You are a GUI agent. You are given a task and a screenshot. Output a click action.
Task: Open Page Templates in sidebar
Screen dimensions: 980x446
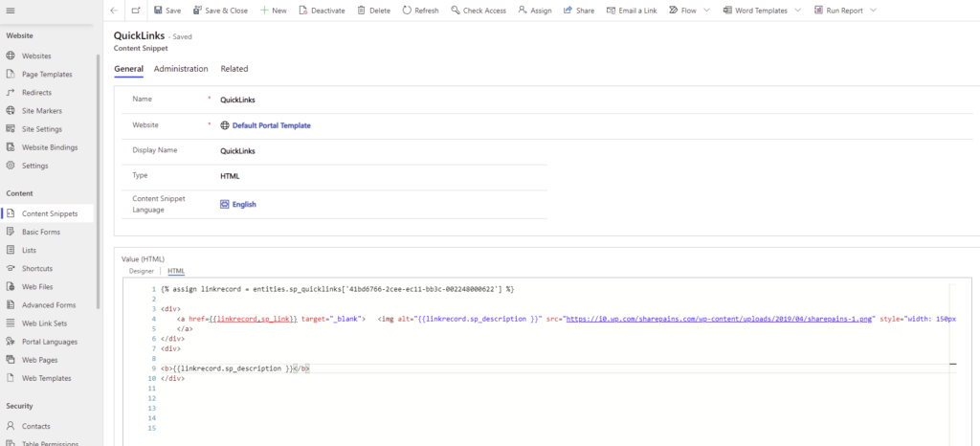48,74
